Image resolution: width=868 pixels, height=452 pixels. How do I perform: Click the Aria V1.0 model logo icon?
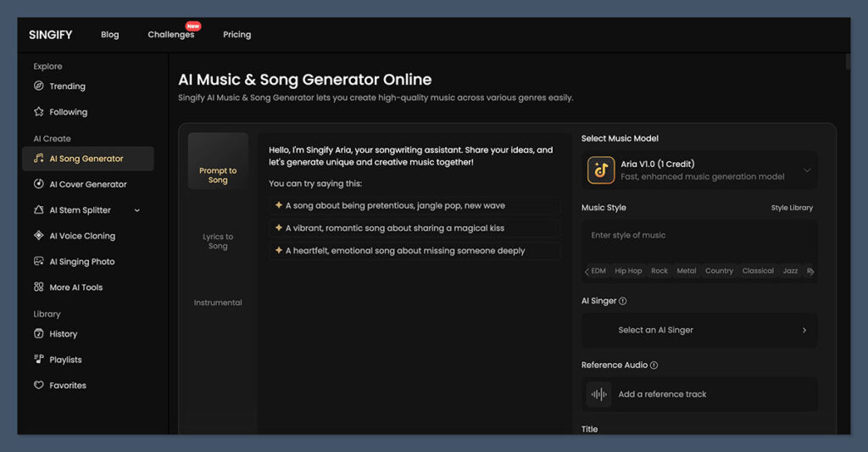(601, 170)
